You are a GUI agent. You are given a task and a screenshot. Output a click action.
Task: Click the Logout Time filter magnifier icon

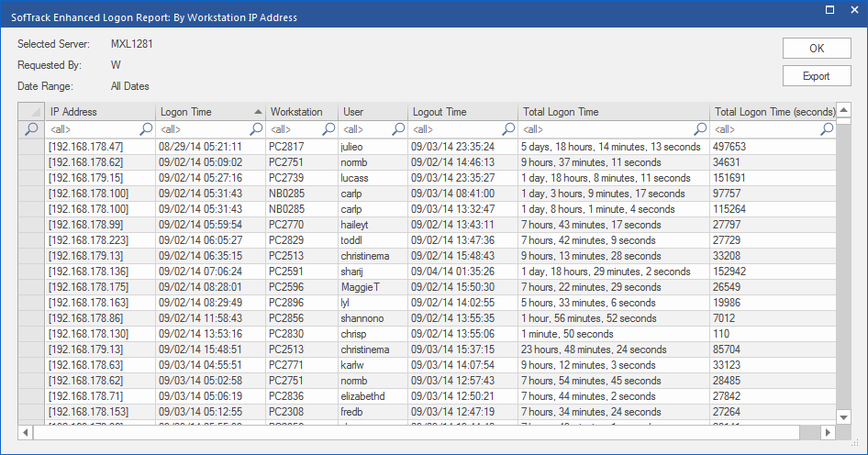pyautogui.click(x=508, y=129)
